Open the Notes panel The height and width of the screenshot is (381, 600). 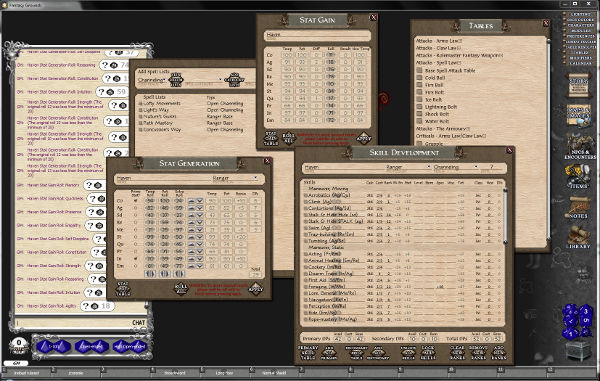click(x=578, y=207)
